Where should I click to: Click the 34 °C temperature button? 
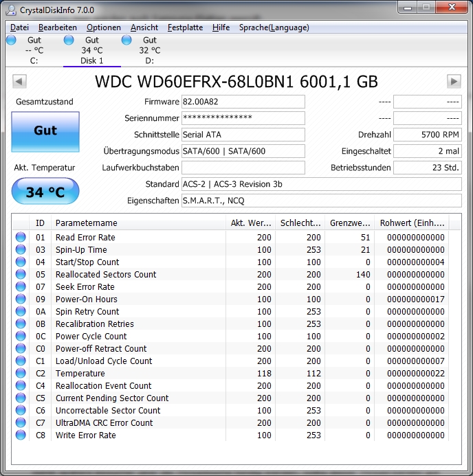click(x=45, y=191)
